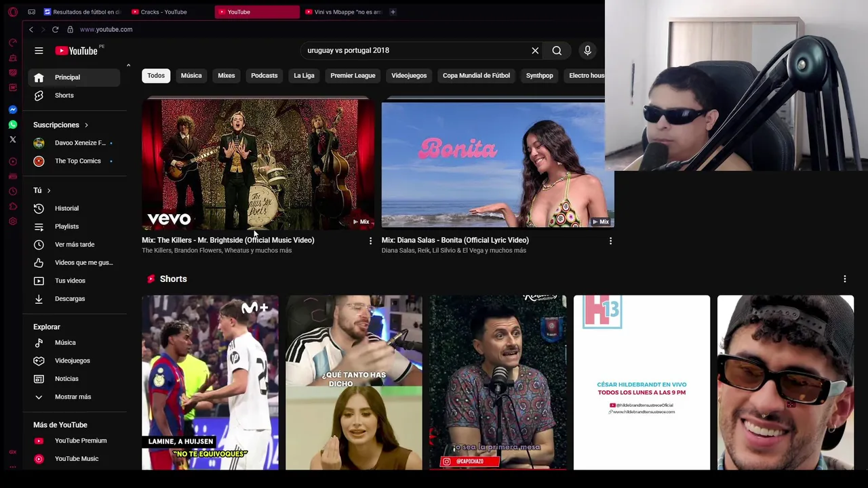Open Davoo Xeneize channel subscription
868x488 pixels.
click(x=75, y=143)
